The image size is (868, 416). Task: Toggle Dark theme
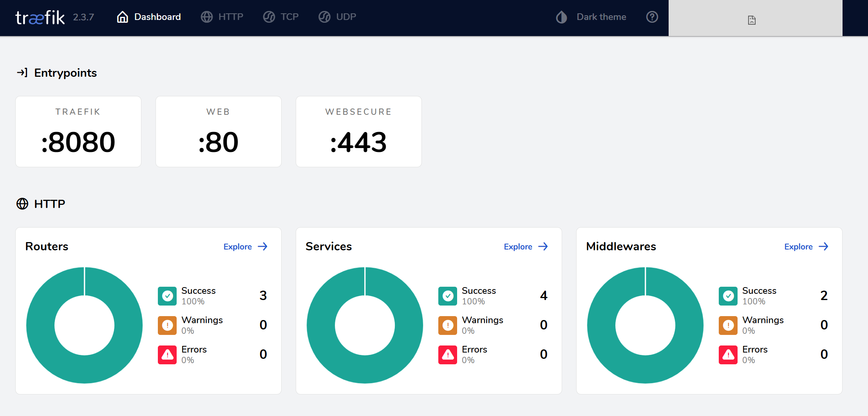[591, 17]
